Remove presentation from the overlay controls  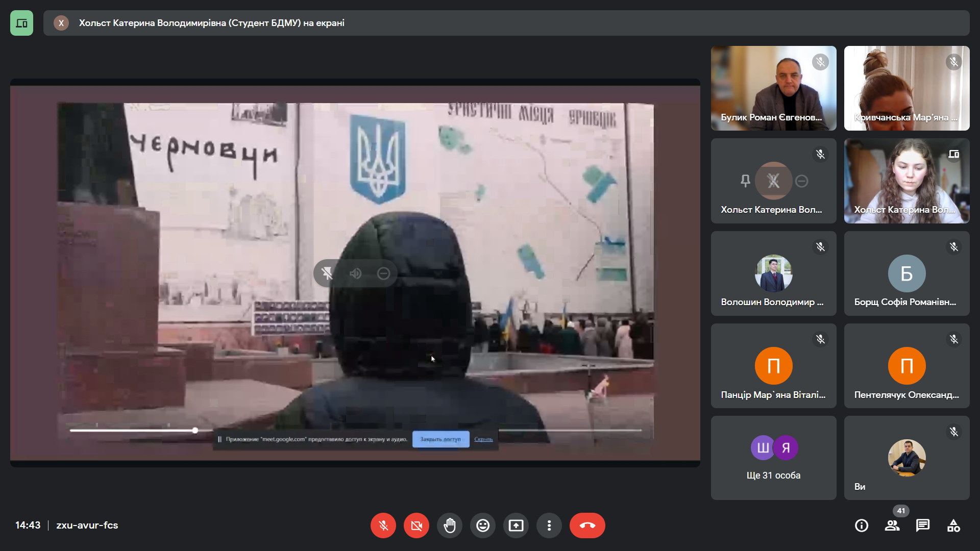point(384,273)
